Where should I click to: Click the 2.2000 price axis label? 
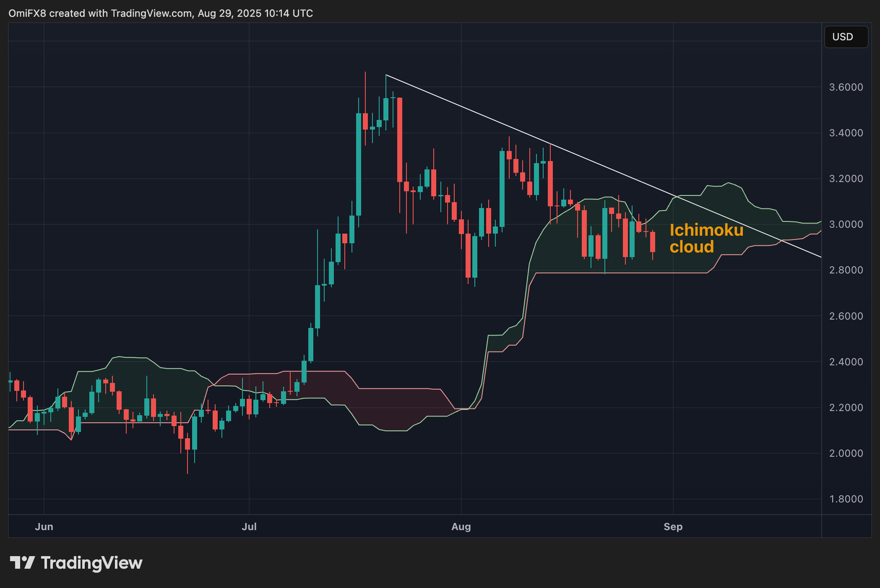[846, 408]
